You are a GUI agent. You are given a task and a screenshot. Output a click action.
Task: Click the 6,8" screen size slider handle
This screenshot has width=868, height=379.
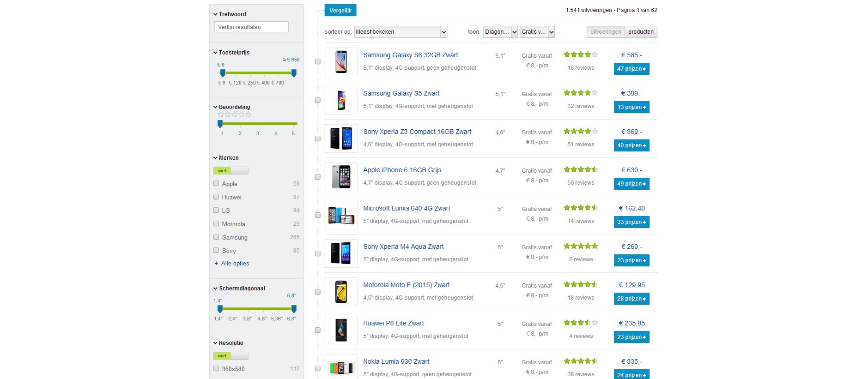pos(294,309)
